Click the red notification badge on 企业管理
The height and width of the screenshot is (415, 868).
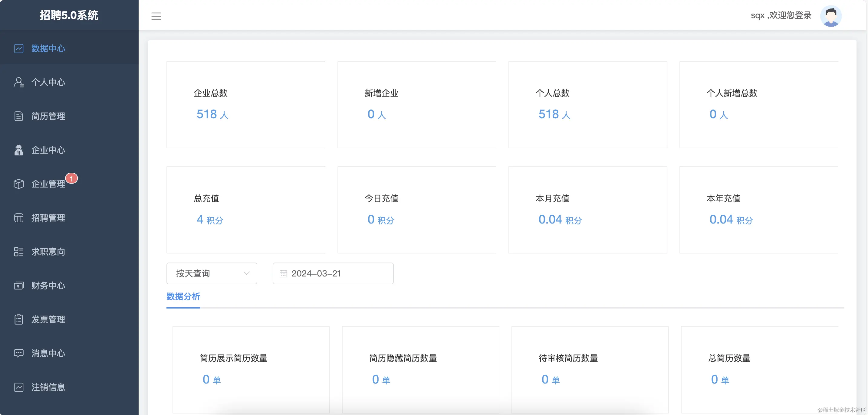click(x=71, y=178)
